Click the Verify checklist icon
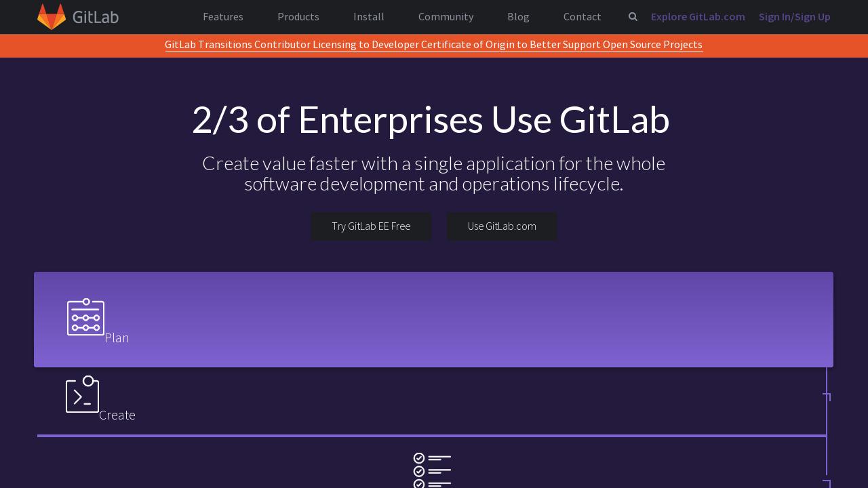Viewport: 868px width, 488px height. click(x=432, y=470)
